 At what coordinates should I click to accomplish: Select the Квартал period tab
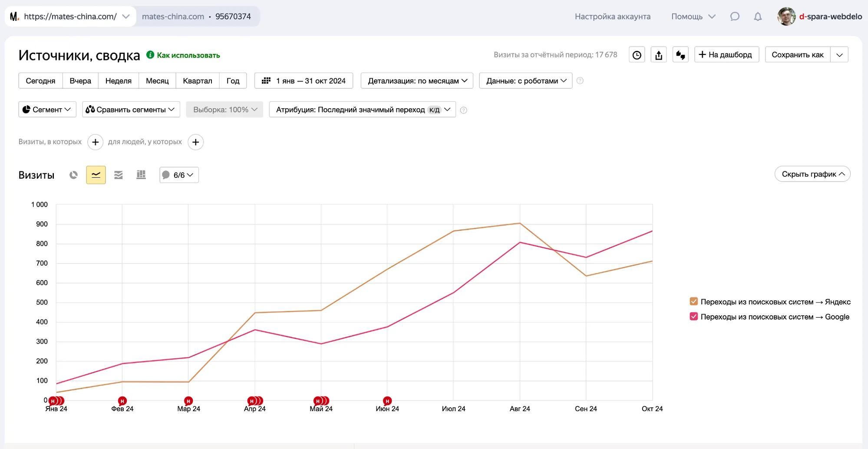coord(197,81)
